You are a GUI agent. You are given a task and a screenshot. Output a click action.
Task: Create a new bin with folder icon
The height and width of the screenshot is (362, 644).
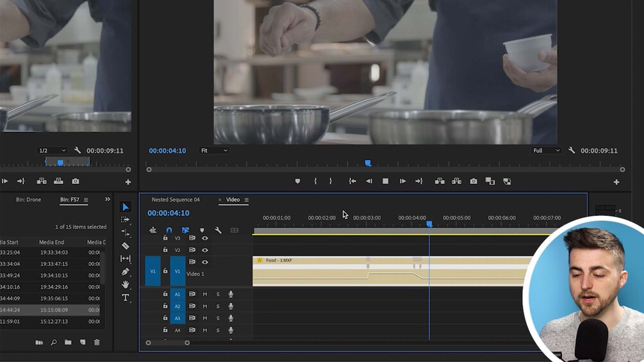coord(68,342)
